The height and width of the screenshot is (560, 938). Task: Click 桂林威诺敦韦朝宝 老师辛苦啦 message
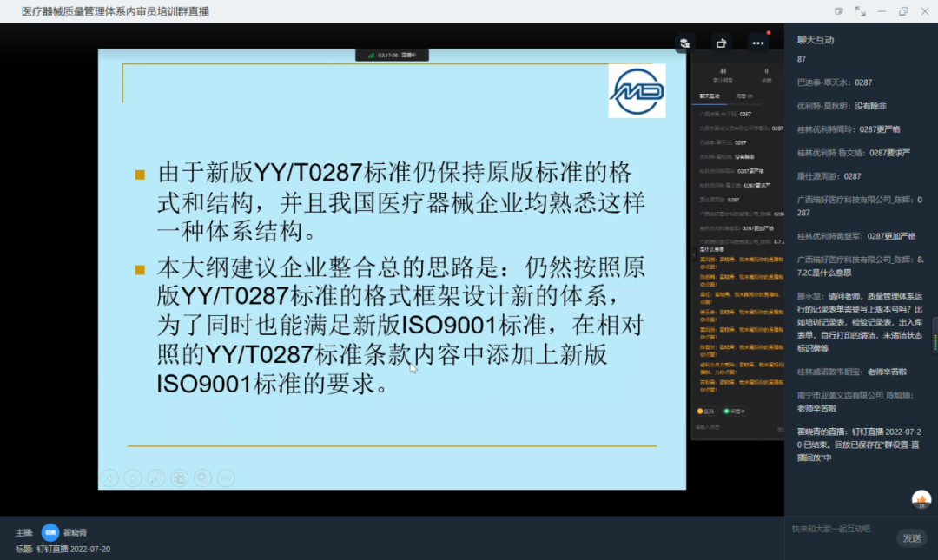tap(852, 372)
